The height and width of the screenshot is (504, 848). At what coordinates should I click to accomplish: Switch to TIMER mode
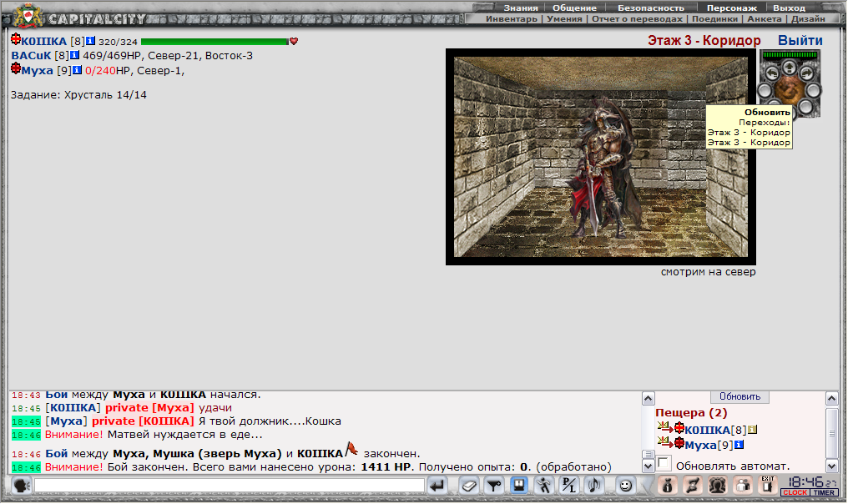[824, 492]
